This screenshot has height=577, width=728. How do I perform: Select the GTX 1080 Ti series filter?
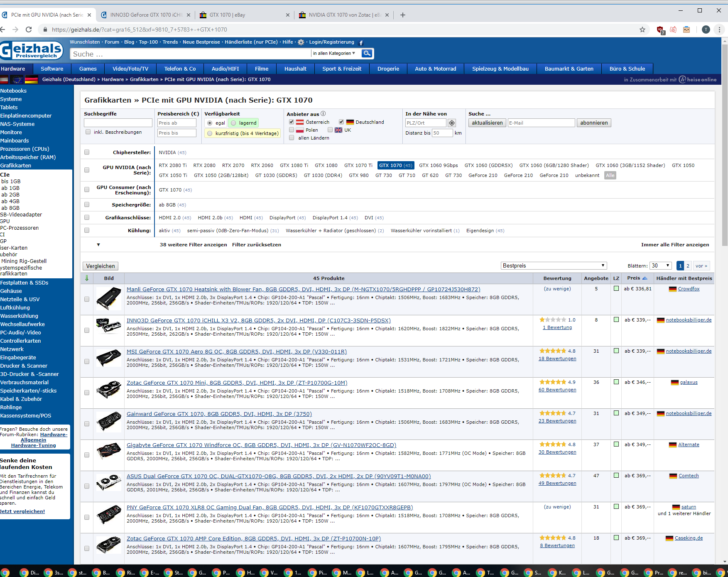coord(294,165)
